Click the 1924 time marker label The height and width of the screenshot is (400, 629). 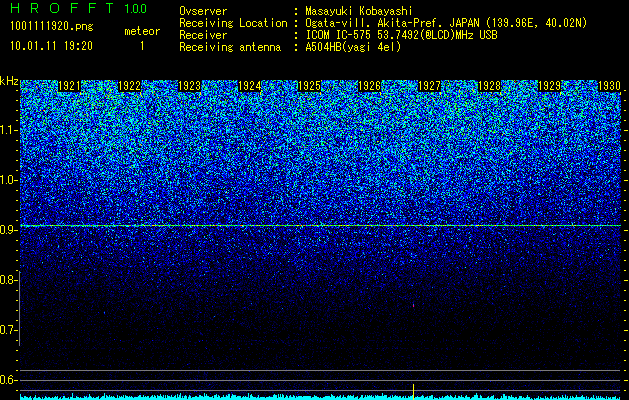(x=250, y=86)
